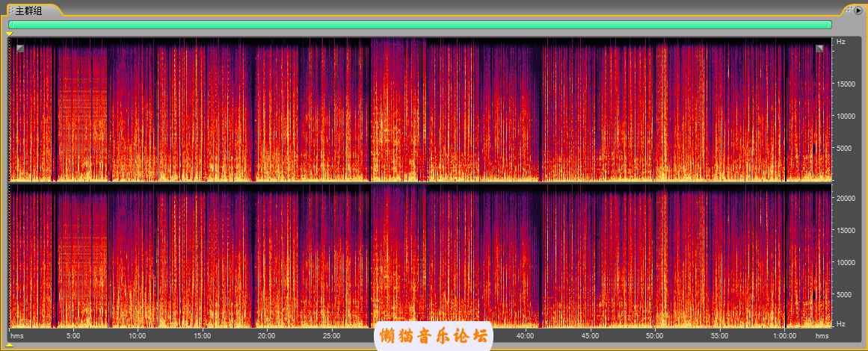This screenshot has height=351, width=868.
Task: Click the 45:00 mark on the time ruler
Action: coord(590,335)
